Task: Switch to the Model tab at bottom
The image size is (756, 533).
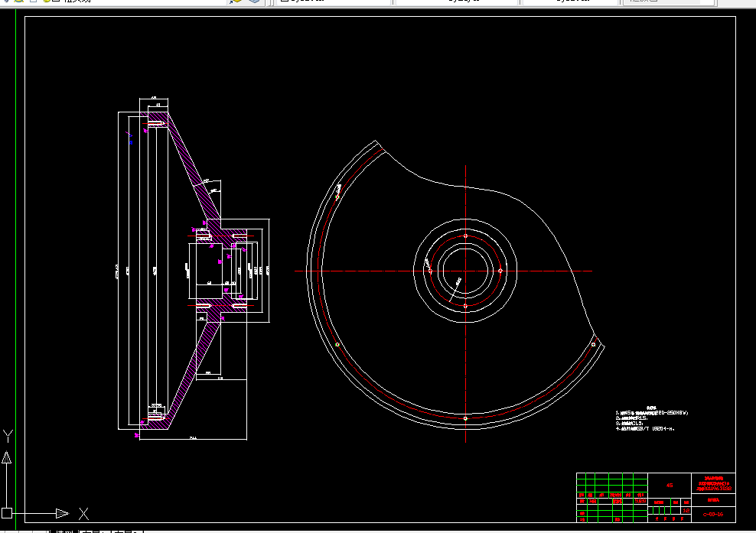Action: (64, 531)
